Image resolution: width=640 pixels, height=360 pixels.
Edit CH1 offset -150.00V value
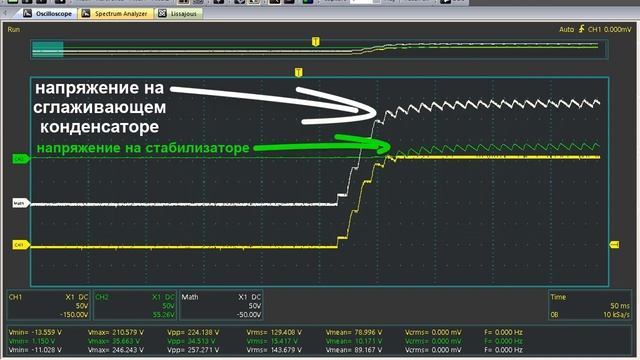click(x=74, y=315)
